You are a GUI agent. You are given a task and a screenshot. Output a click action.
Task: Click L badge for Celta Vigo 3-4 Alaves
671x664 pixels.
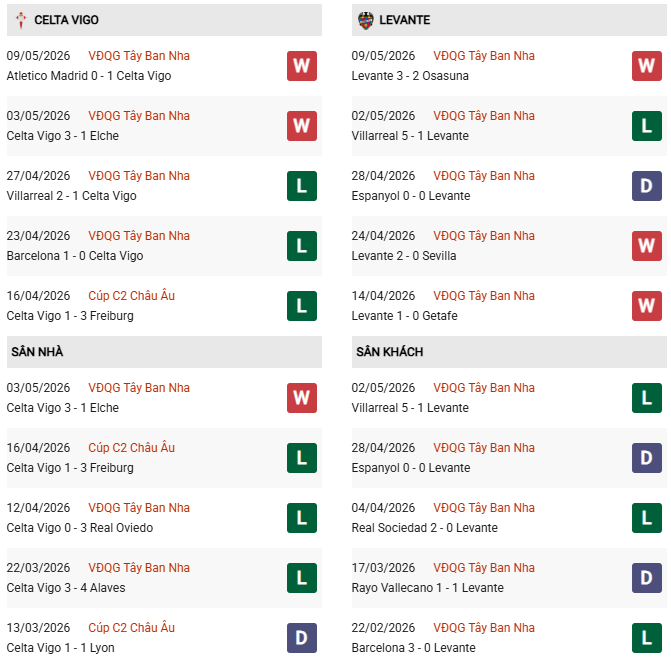(x=302, y=578)
